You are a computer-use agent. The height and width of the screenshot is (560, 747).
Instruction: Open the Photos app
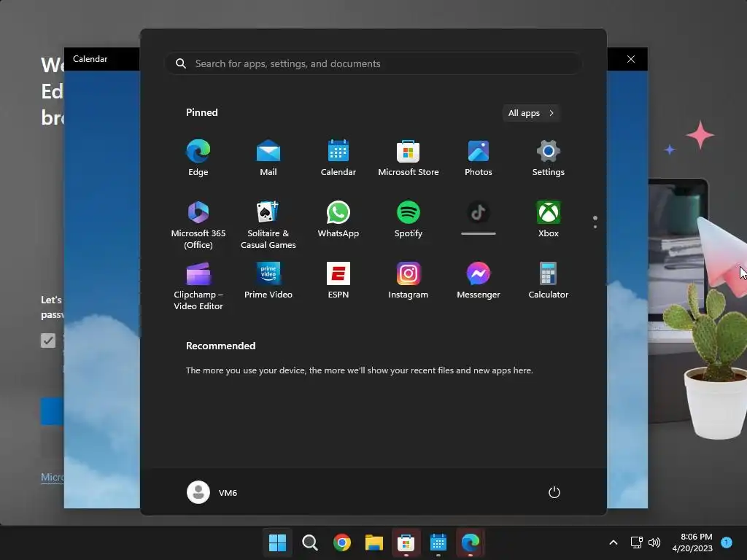pyautogui.click(x=479, y=158)
